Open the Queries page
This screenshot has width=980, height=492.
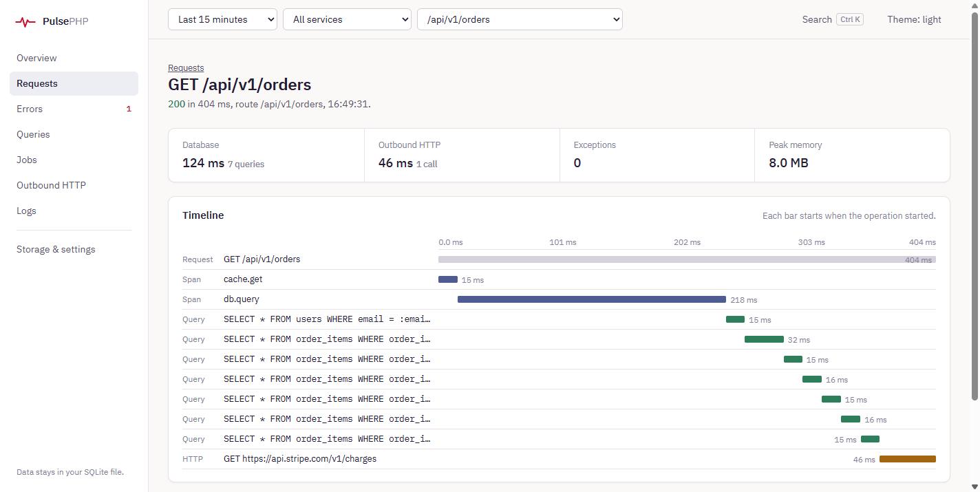(74, 134)
